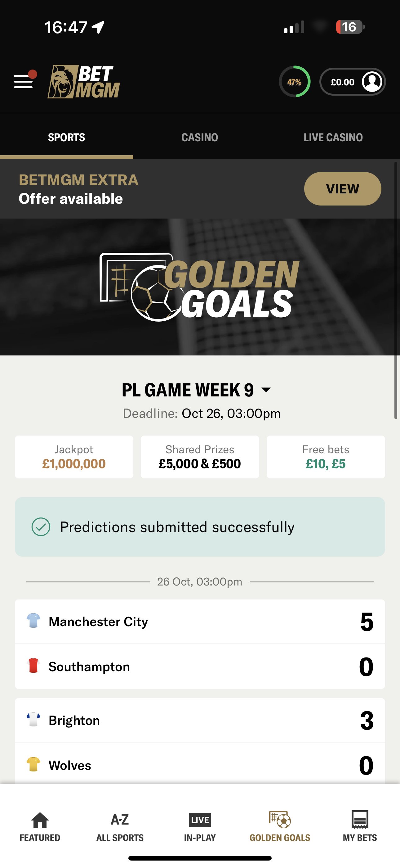400x868 pixels.
Task: Open the hamburger navigation menu
Action: [x=23, y=82]
